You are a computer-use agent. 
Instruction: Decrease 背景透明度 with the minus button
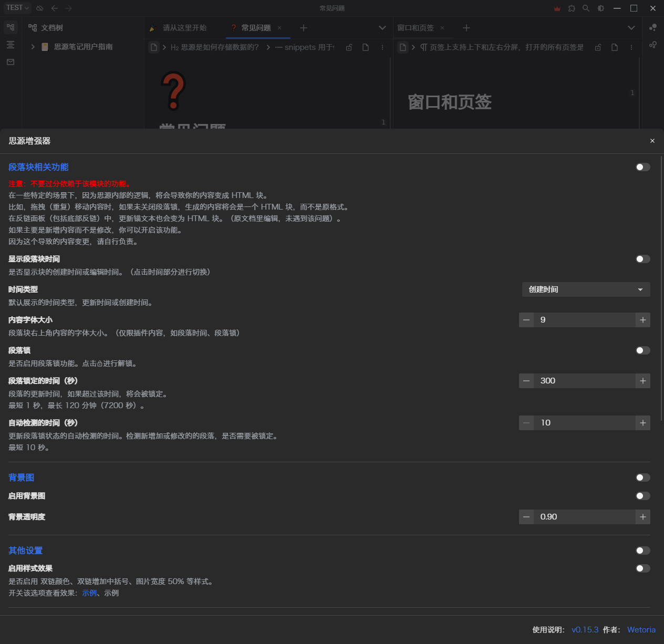point(526,517)
